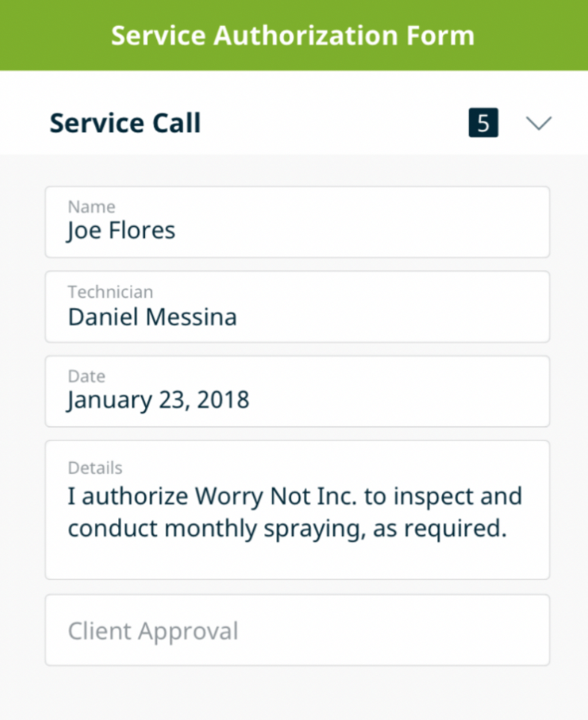Tap the Client Approval signature field
The height and width of the screenshot is (720, 588).
(297, 630)
